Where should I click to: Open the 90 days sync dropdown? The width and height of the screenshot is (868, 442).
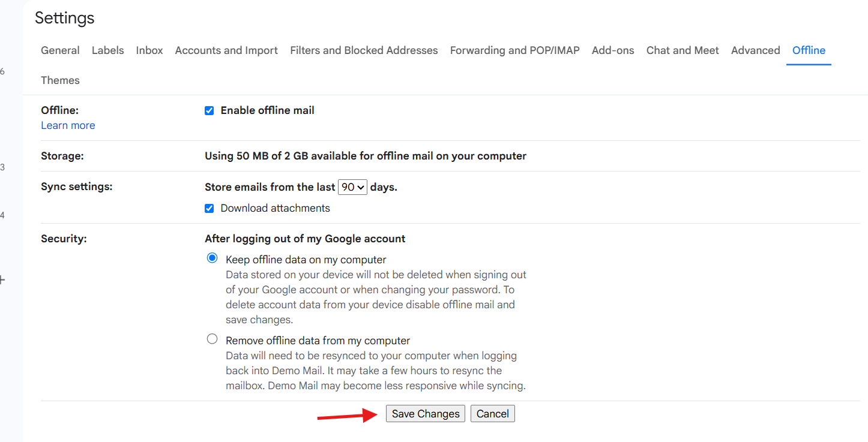coord(352,187)
